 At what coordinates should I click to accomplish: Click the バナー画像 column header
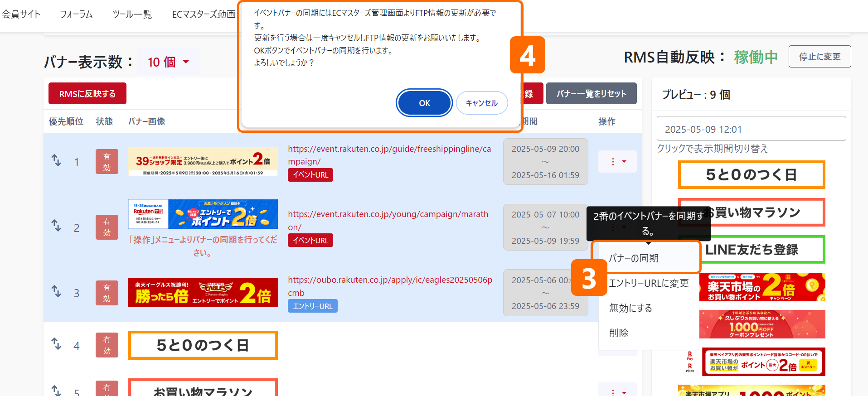(146, 121)
